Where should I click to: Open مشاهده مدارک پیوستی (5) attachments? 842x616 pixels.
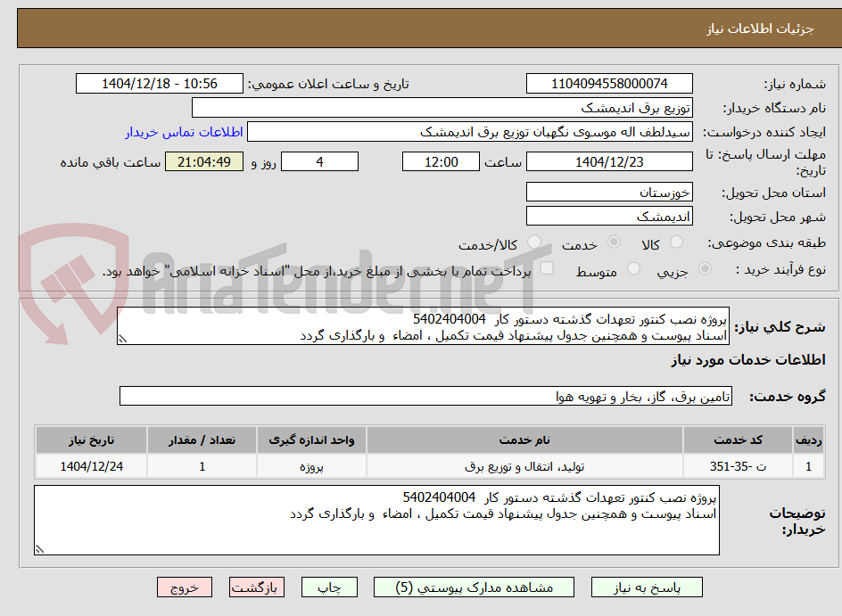pos(474,587)
